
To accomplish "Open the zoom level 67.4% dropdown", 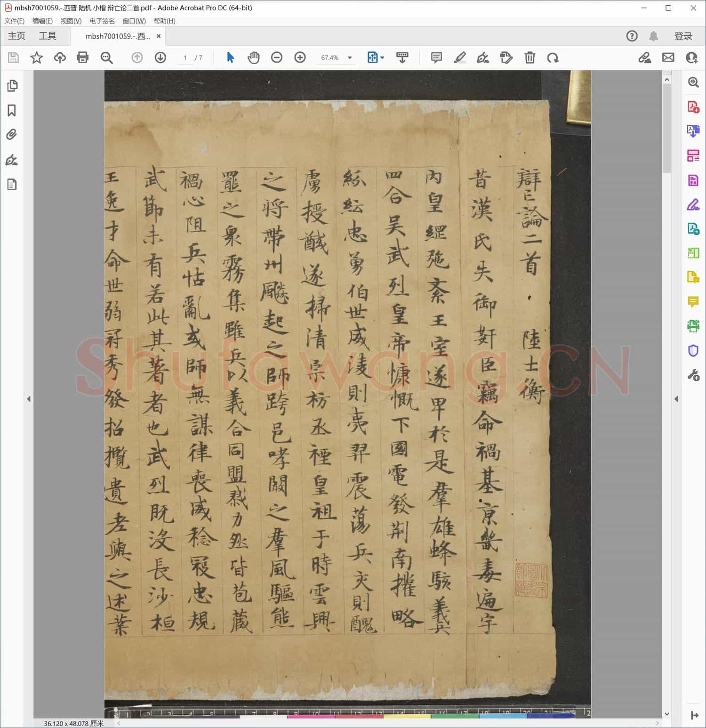I will (x=350, y=57).
